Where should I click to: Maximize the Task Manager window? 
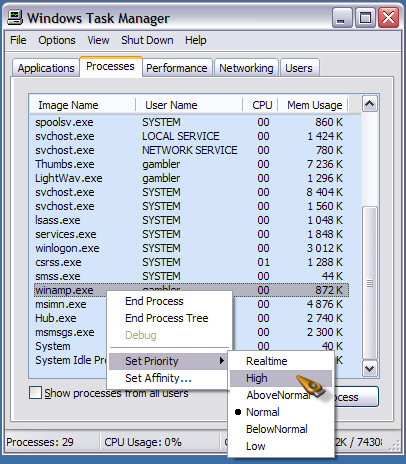point(365,17)
